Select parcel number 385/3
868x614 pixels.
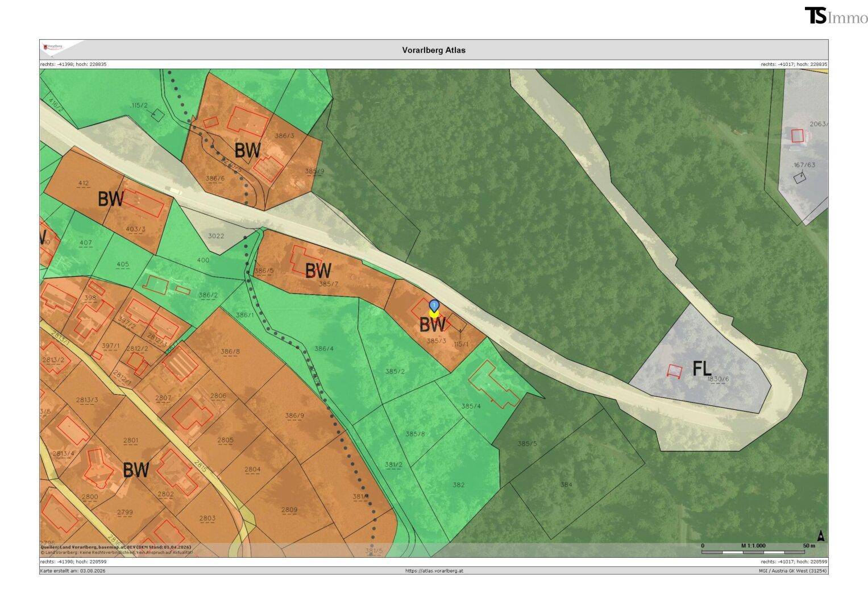[436, 341]
